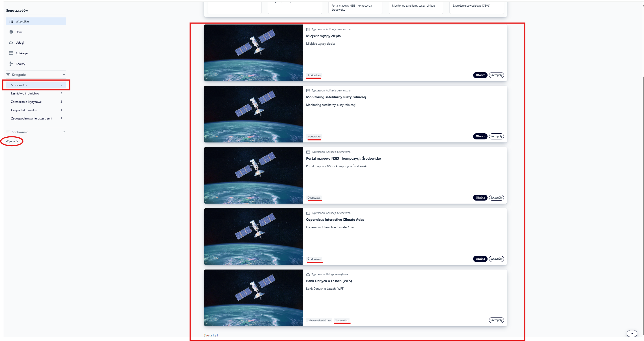This screenshot has height=341, width=644.
Task: Click the Kategorie filter icon
Action: click(x=8, y=75)
